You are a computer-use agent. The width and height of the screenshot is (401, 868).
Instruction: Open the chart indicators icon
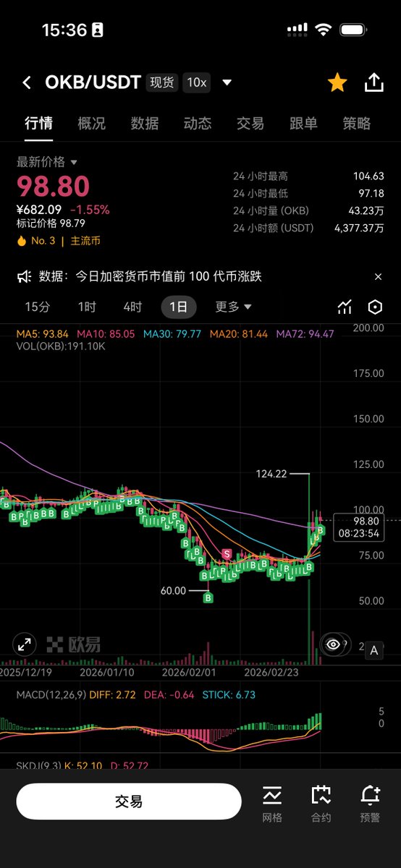pyautogui.click(x=345, y=307)
